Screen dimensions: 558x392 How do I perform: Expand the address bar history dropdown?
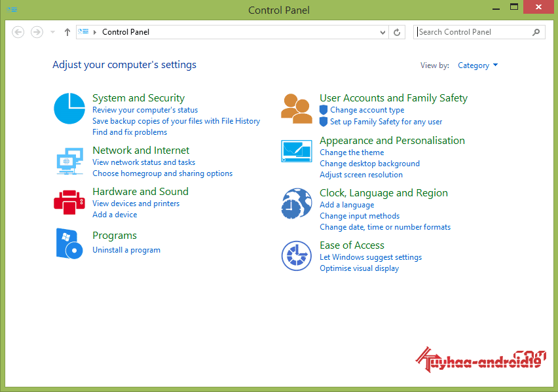[382, 32]
